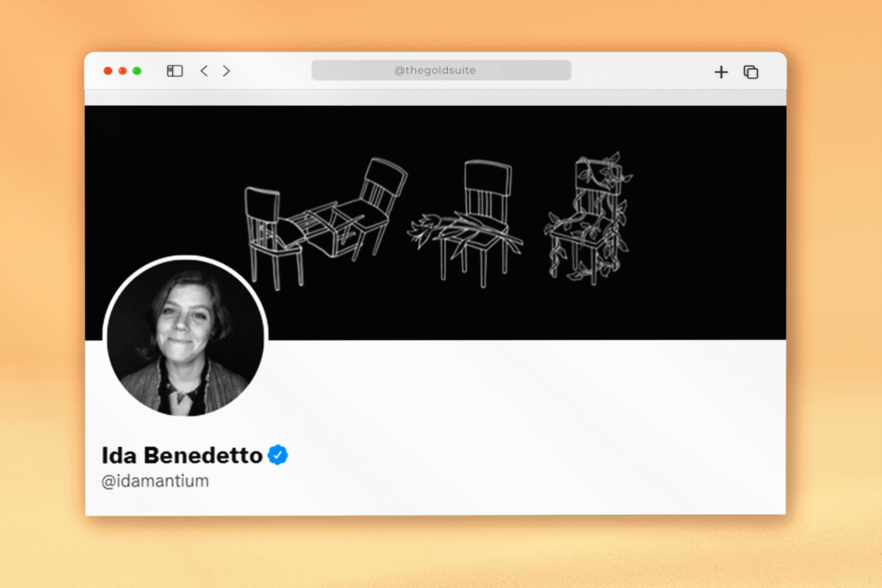
Task: Focus the @thegoldsuite address bar
Action: click(x=441, y=71)
